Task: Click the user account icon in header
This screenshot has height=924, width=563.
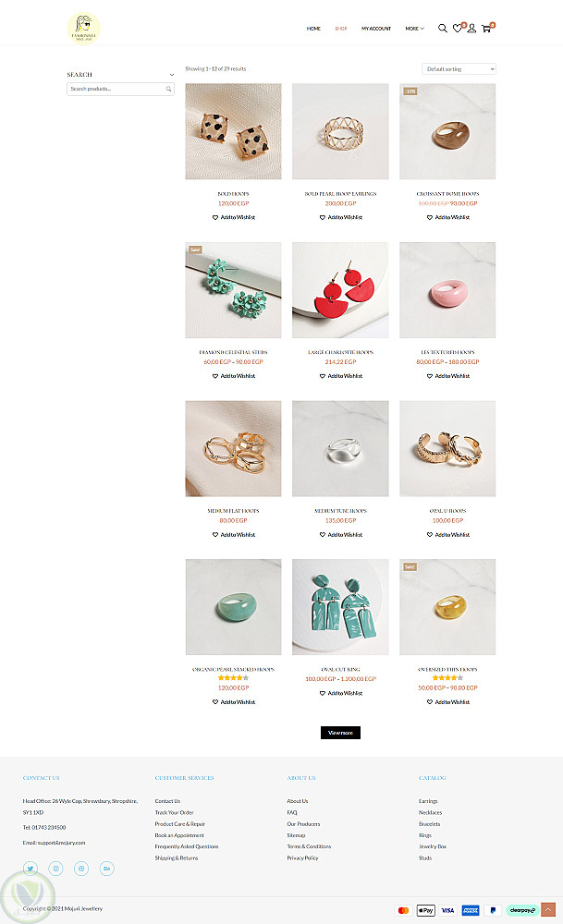Action: [471, 29]
